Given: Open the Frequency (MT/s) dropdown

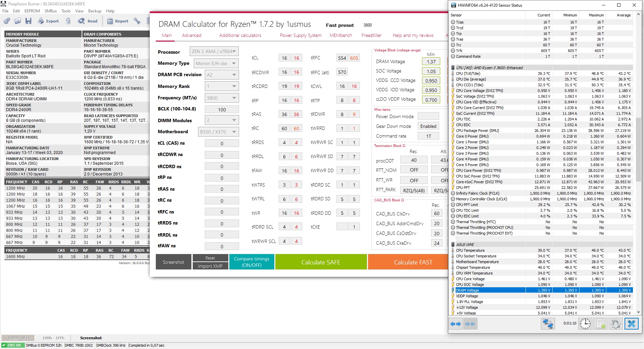Looking at the screenshot, I should pos(222,98).
